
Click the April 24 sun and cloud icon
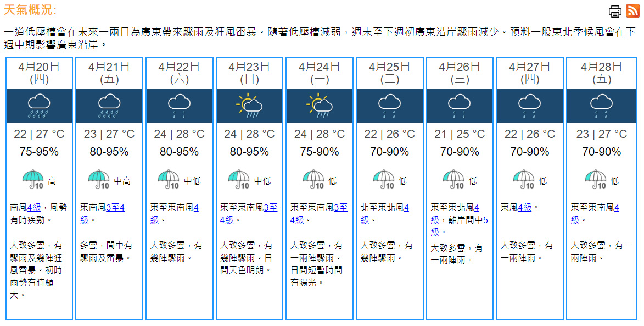pyautogui.click(x=320, y=106)
